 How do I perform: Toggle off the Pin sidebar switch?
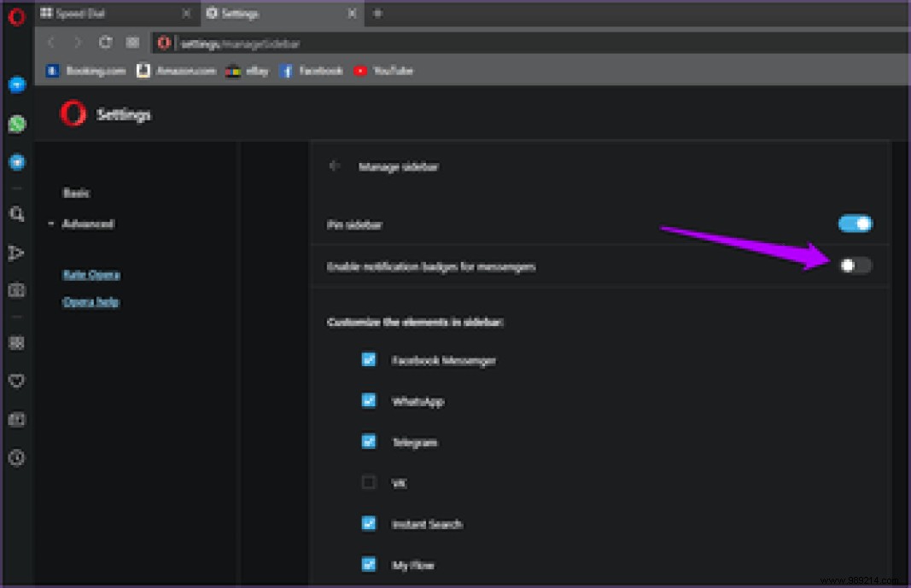coord(855,223)
